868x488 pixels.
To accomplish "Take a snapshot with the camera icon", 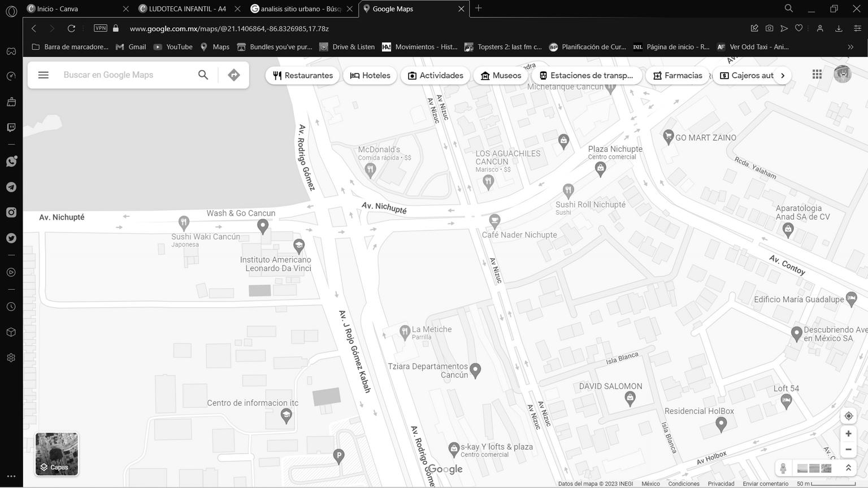I will pos(769,28).
